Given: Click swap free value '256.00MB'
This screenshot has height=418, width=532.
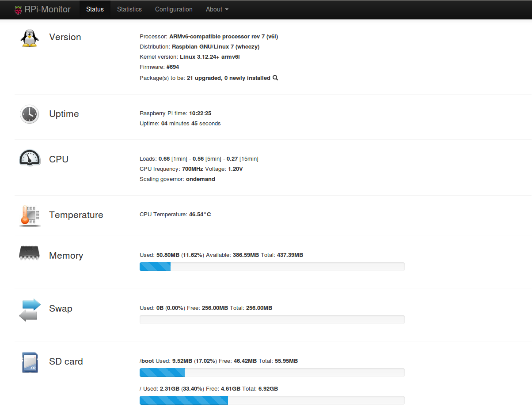Looking at the screenshot, I should click(215, 308).
